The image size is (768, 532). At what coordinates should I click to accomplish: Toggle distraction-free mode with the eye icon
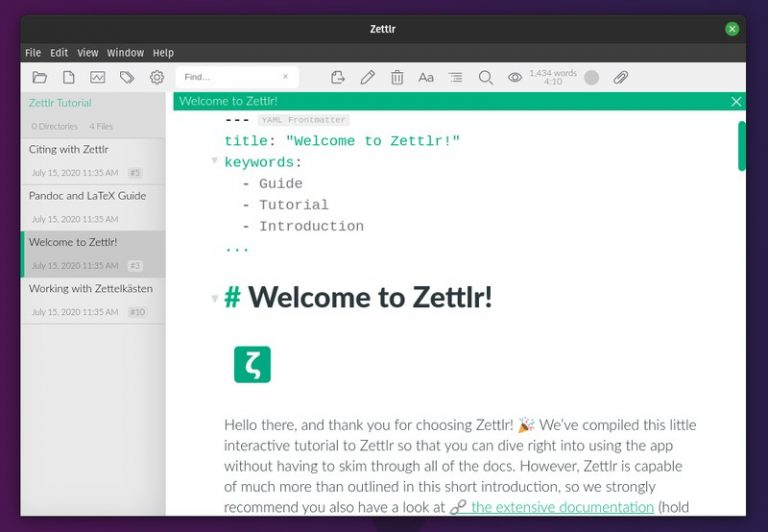[515, 77]
